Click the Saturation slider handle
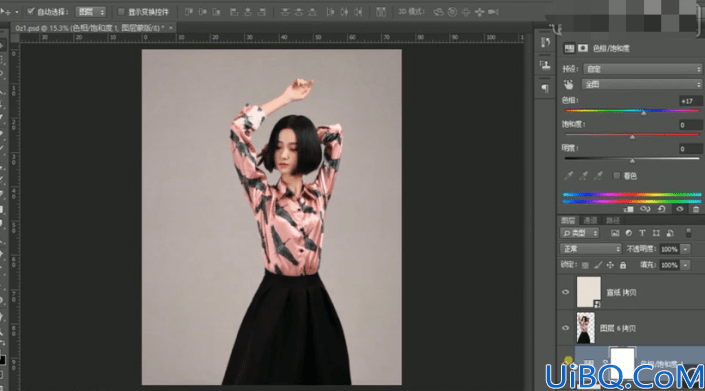Image resolution: width=705 pixels, height=391 pixels. [x=632, y=137]
